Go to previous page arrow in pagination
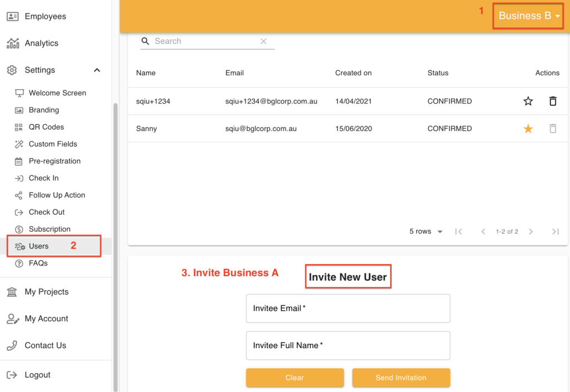The height and width of the screenshot is (392, 570). (x=483, y=232)
